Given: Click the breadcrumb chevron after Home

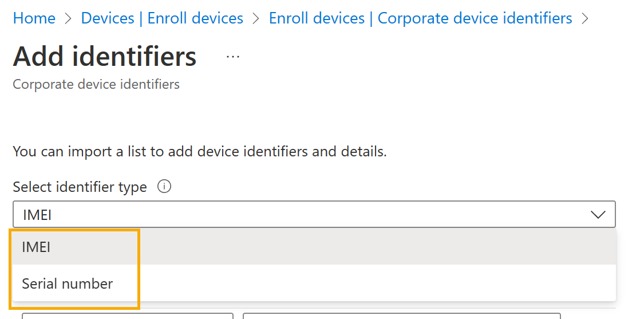Looking at the screenshot, I should click(x=68, y=18).
